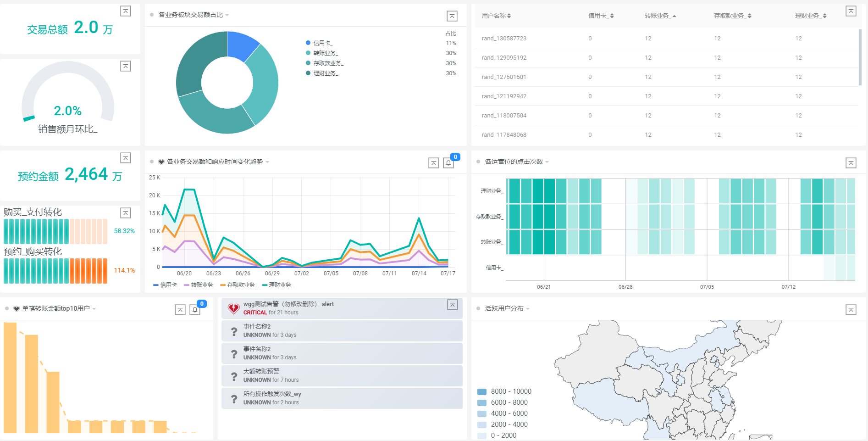Collapse the heatmap click-count panel
This screenshot has width=868, height=441.
click(851, 163)
